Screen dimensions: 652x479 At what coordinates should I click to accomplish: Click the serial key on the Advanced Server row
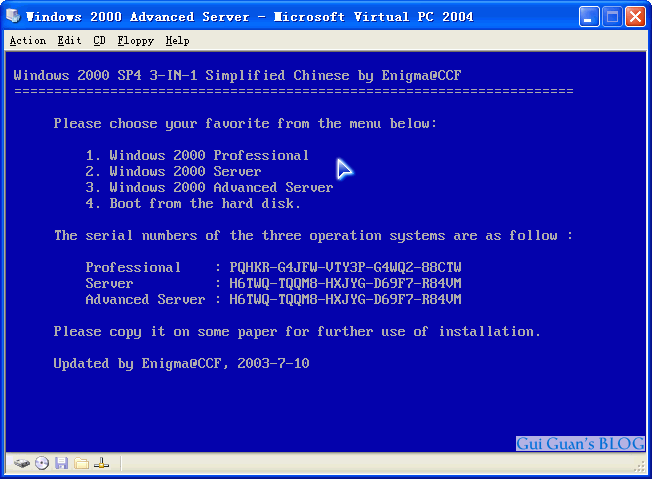[345, 299]
